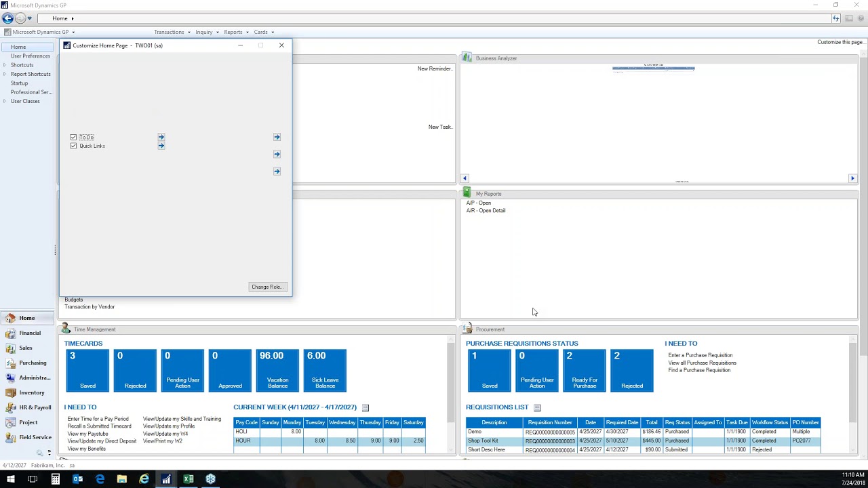
Task: Open the Inquiry menu
Action: click(x=207, y=32)
